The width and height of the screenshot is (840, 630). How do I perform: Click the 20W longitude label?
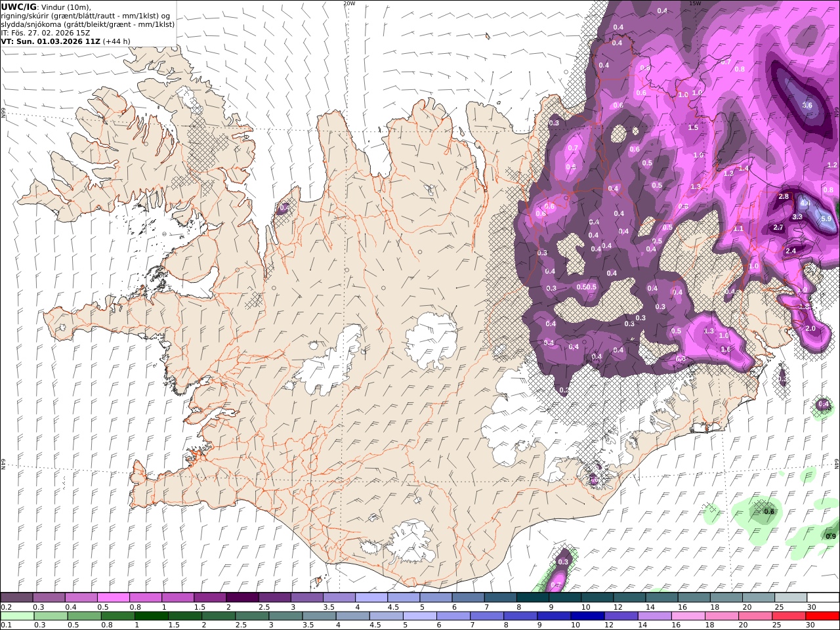pos(349,3)
